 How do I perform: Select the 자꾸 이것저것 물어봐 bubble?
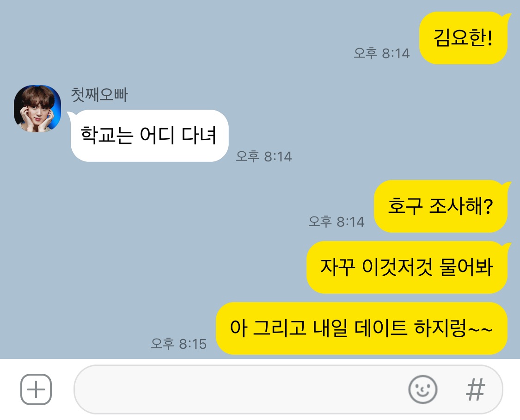pyautogui.click(x=407, y=267)
